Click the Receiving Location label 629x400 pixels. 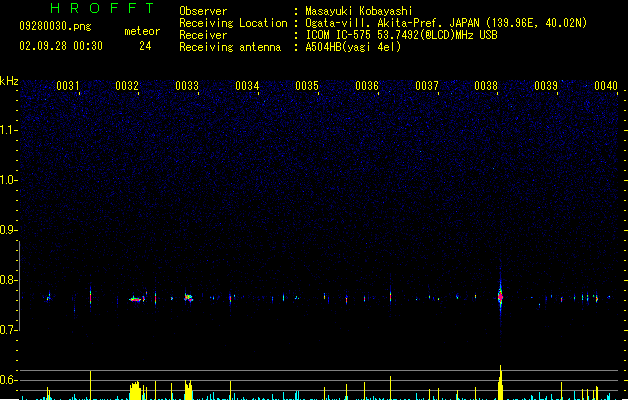tap(233, 23)
